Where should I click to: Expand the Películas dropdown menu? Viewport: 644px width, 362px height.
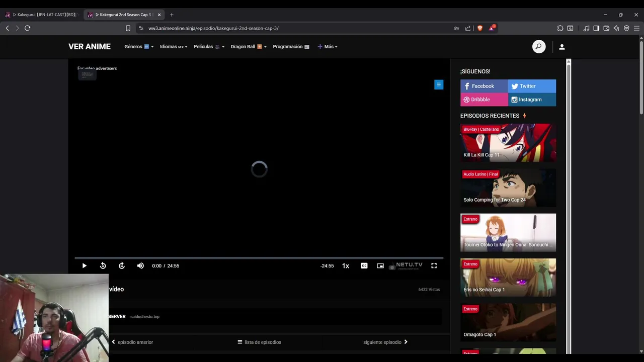pyautogui.click(x=209, y=47)
